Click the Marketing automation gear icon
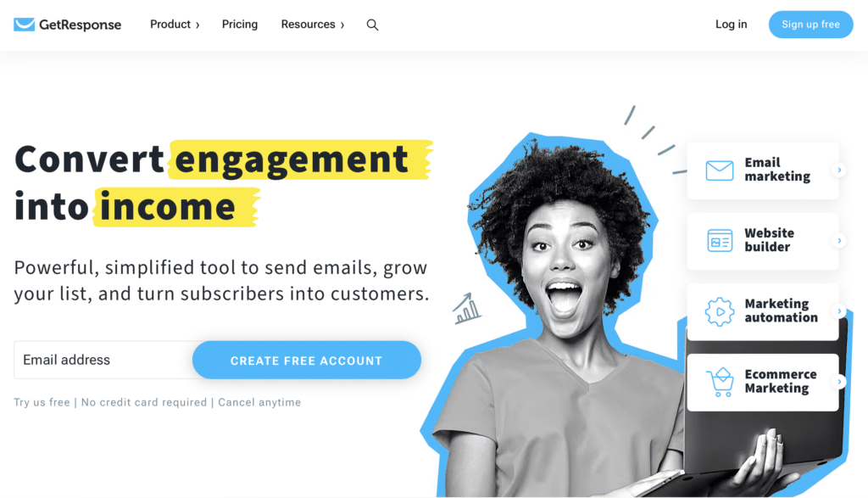This screenshot has width=868, height=498. click(x=720, y=311)
